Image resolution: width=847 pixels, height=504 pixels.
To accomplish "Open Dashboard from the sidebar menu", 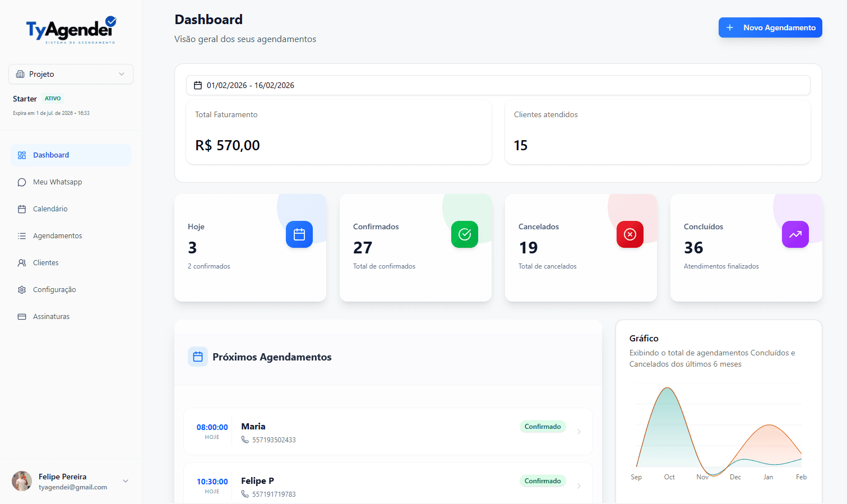I will coord(51,155).
